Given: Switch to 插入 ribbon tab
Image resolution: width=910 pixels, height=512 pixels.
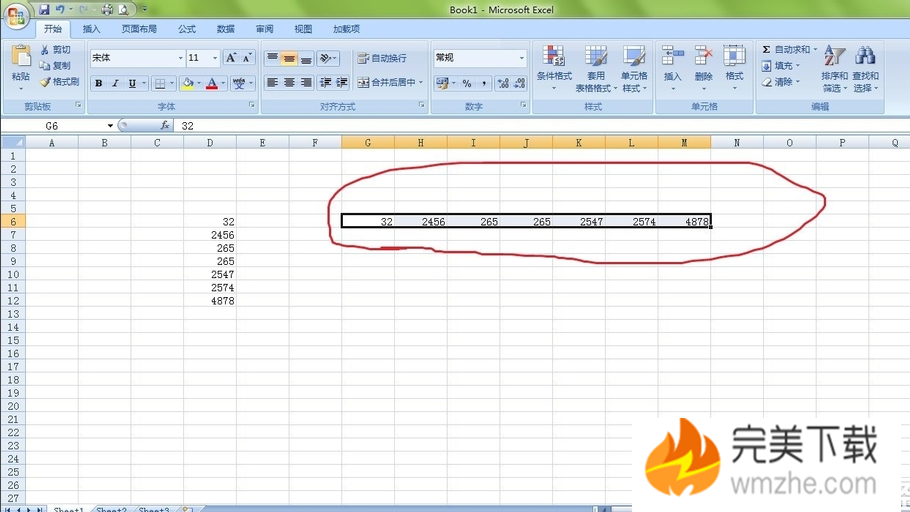Looking at the screenshot, I should [91, 29].
